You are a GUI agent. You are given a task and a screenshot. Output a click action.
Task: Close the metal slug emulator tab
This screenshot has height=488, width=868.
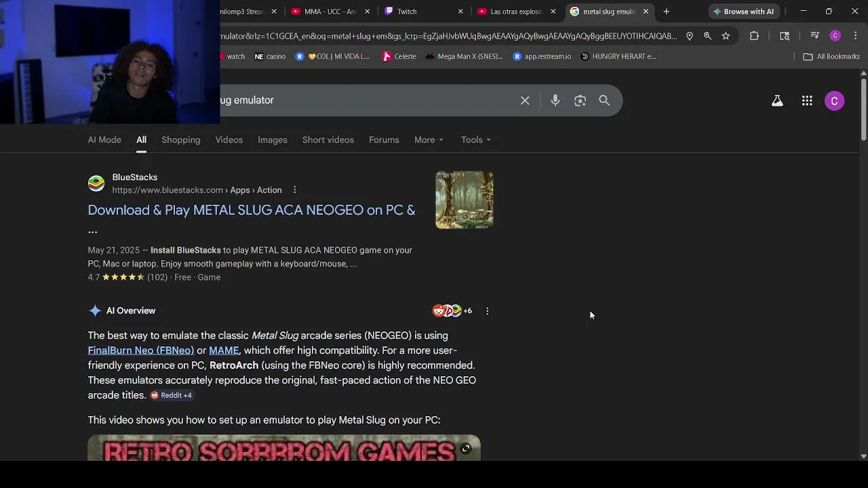point(646,12)
